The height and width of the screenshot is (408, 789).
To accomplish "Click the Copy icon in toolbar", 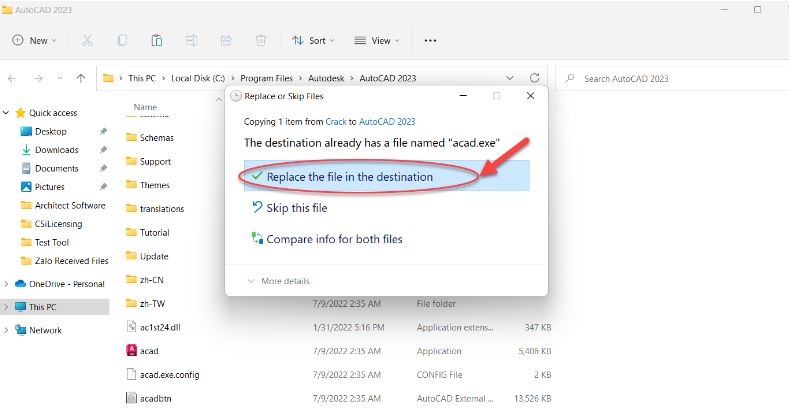I will (x=122, y=41).
